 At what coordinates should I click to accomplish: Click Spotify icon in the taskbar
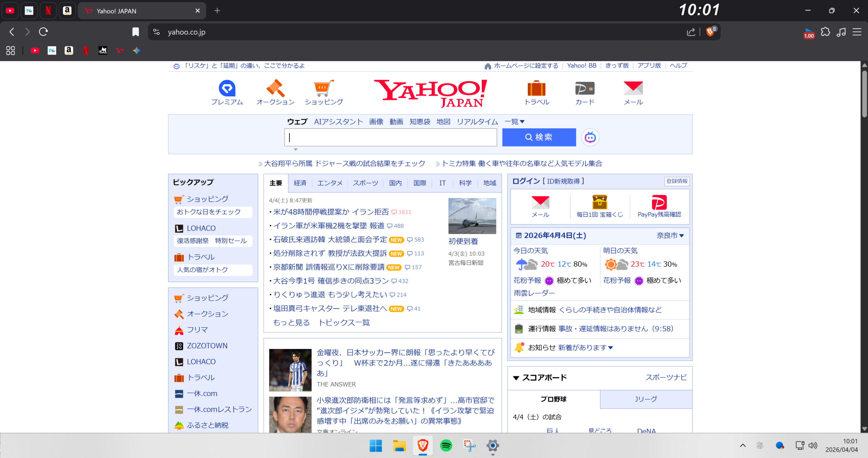click(x=446, y=445)
